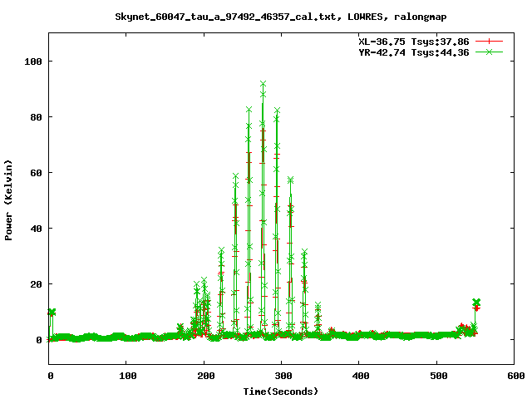
Task: Click the highest green peak marker near 92 Kelvin
Action: click(263, 83)
